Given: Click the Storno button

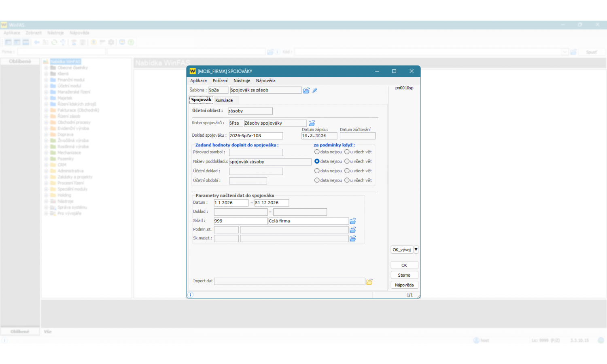Looking at the screenshot, I should point(404,275).
